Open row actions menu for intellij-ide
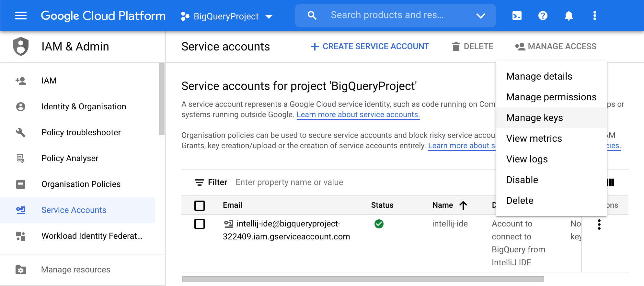Screen dimensions: 644x286 (599, 224)
